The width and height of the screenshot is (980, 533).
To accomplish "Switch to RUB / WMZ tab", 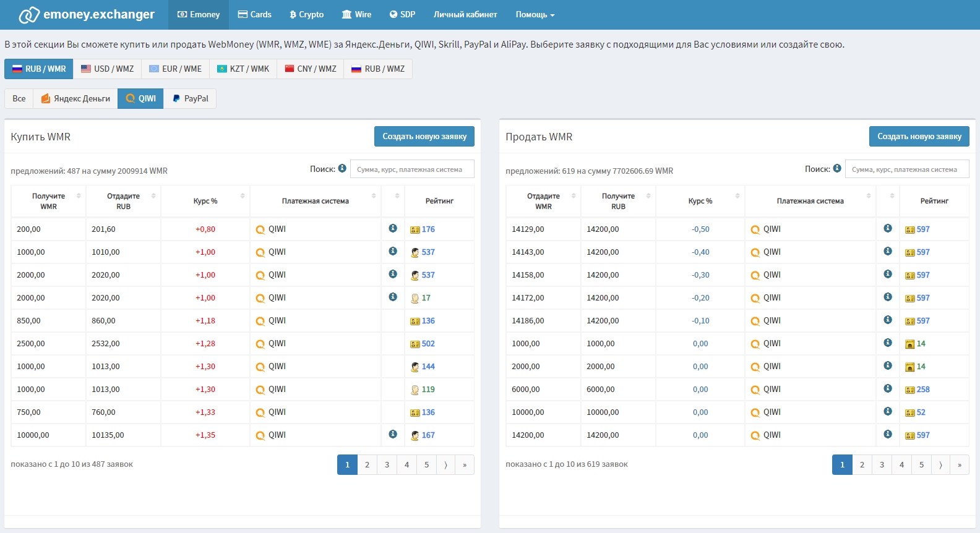I will pyautogui.click(x=378, y=69).
